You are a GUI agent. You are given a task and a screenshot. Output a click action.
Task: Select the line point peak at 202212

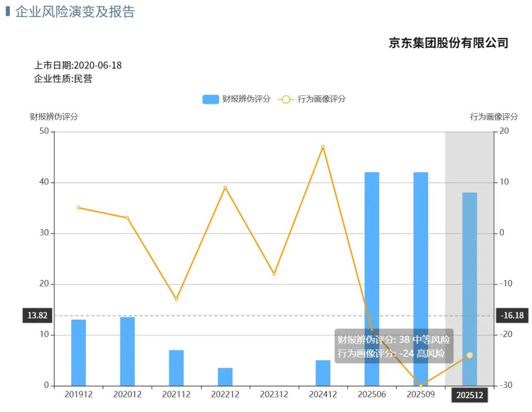225,187
